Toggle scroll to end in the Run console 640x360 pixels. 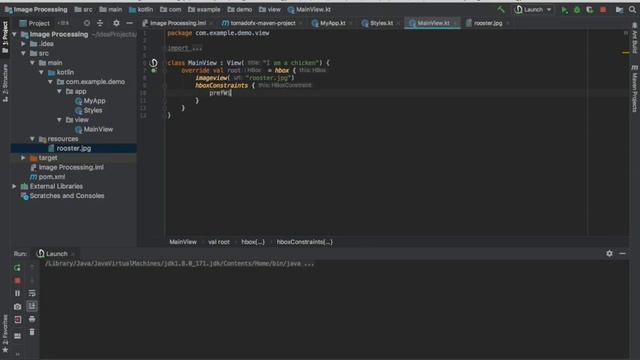[x=32, y=307]
